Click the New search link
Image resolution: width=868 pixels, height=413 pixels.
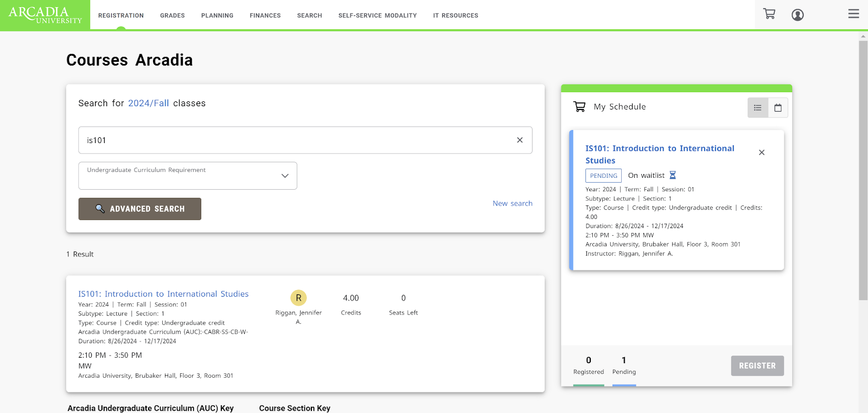click(x=512, y=203)
